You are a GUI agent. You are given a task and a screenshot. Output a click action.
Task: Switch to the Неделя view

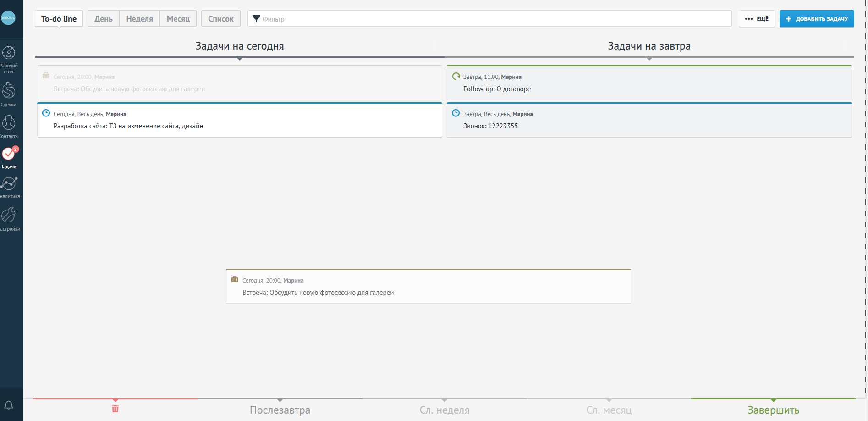140,19
